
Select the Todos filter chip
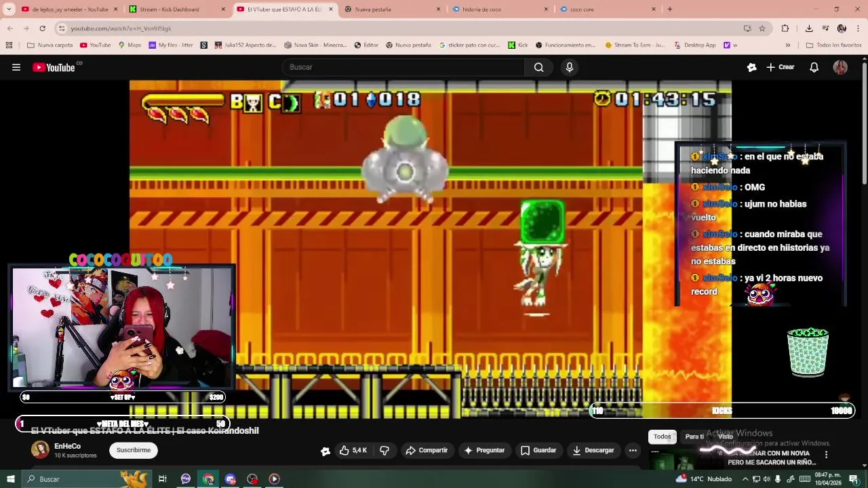(663, 436)
